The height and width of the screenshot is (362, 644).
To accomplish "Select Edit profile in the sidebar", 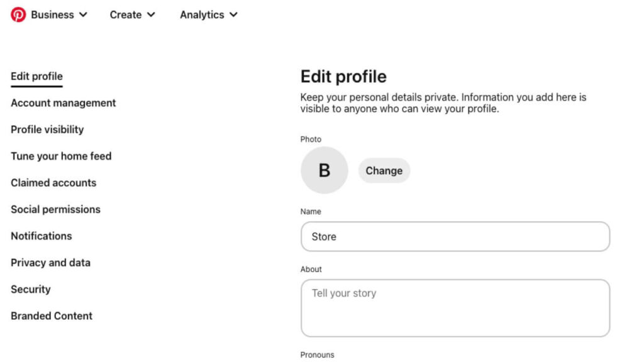I will tap(36, 77).
